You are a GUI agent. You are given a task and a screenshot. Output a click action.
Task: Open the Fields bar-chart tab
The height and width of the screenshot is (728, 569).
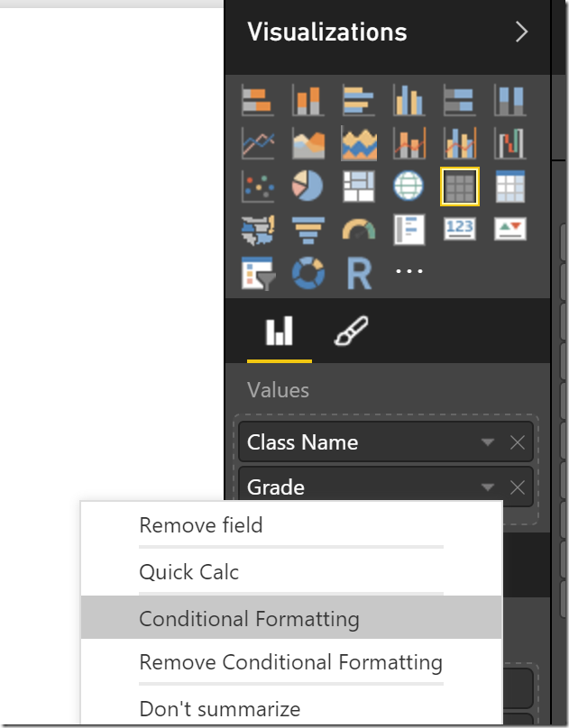point(280,331)
